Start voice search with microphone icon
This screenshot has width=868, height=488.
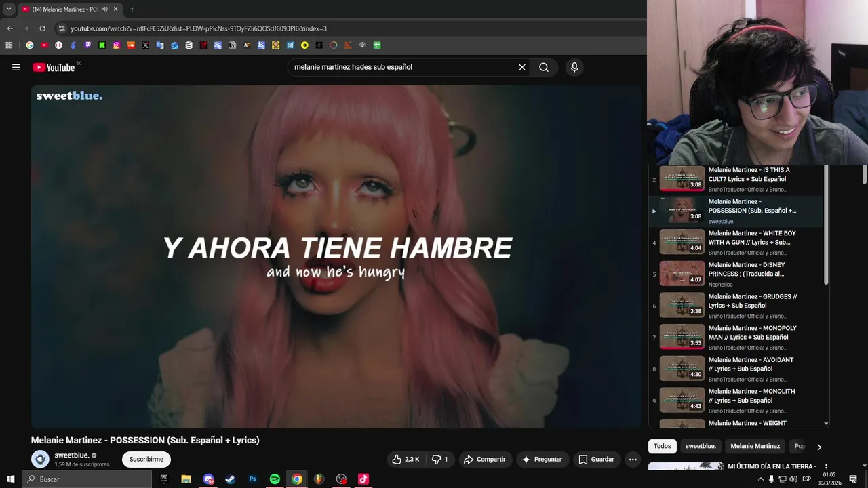click(x=574, y=67)
